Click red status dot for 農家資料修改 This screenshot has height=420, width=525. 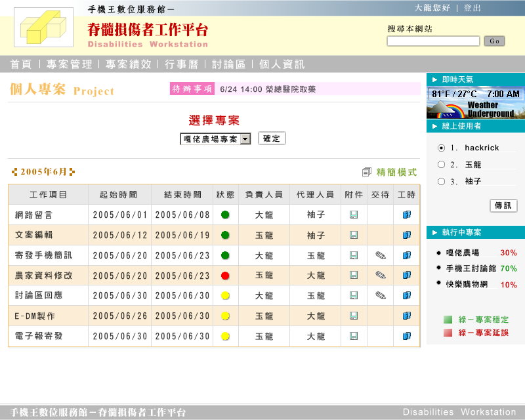(x=225, y=276)
